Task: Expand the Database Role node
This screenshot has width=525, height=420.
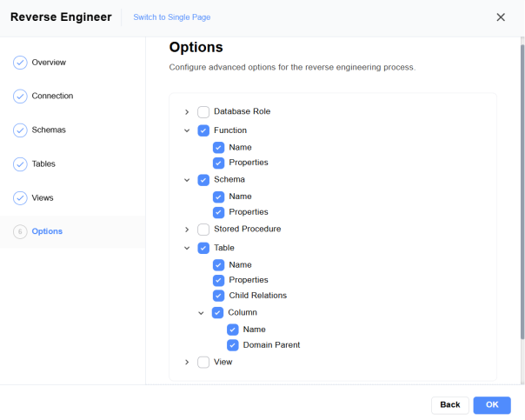Action: pyautogui.click(x=187, y=112)
